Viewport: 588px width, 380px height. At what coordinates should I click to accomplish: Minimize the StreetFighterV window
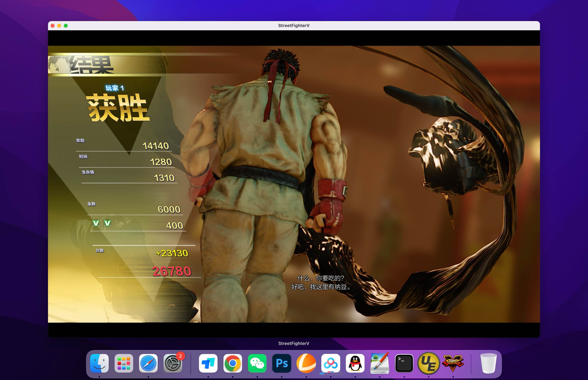point(59,26)
